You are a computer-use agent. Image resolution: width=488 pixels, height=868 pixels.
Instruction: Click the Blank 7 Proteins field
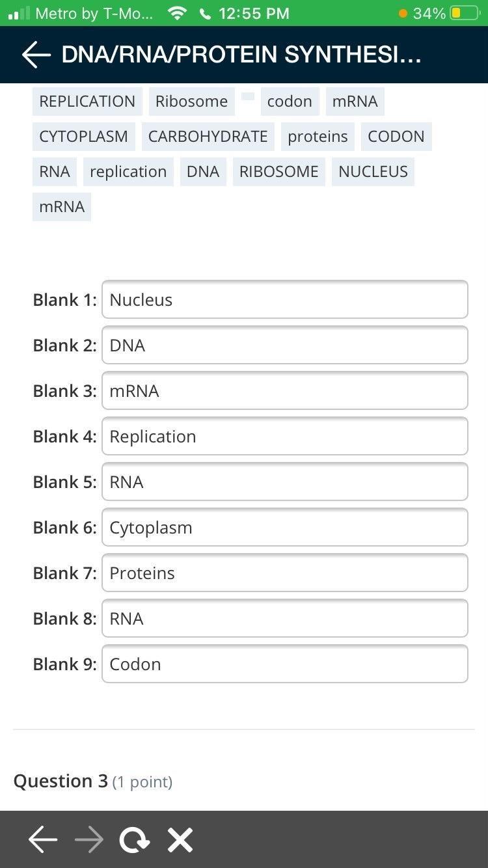point(284,573)
